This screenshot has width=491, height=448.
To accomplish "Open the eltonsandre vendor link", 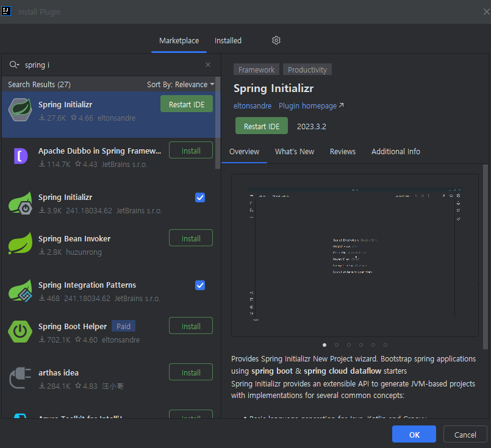I will [253, 105].
